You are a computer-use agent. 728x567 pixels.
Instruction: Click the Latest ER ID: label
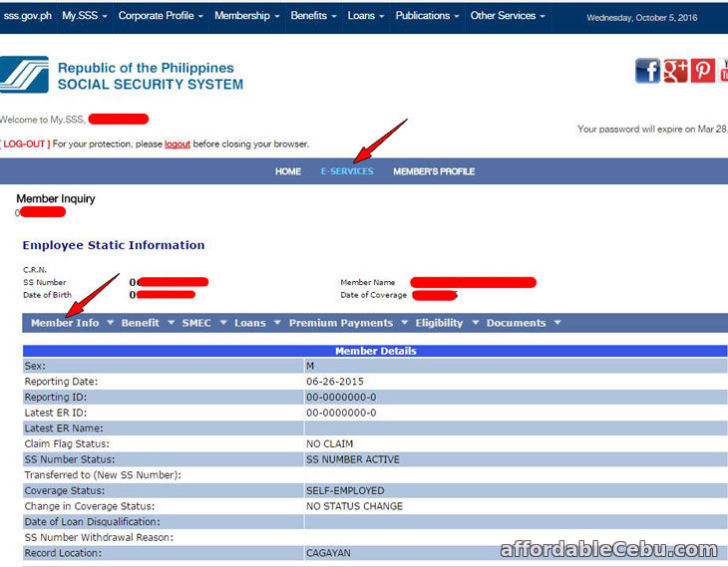56,413
